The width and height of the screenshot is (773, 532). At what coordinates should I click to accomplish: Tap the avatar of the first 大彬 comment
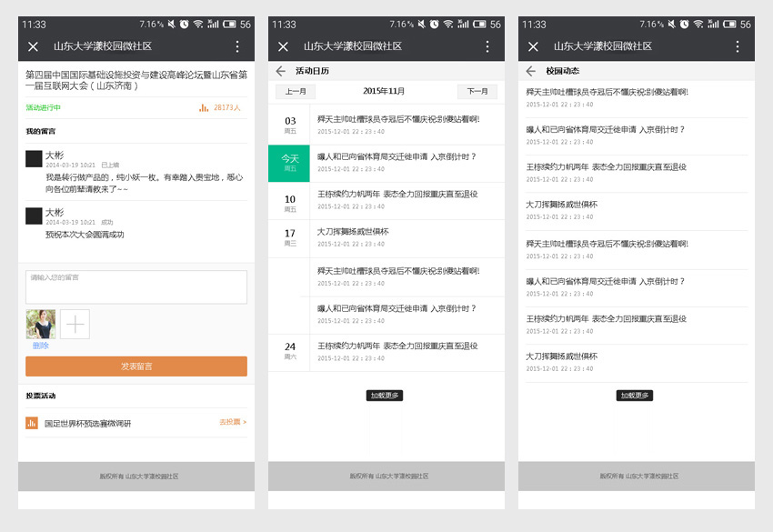coord(34,159)
